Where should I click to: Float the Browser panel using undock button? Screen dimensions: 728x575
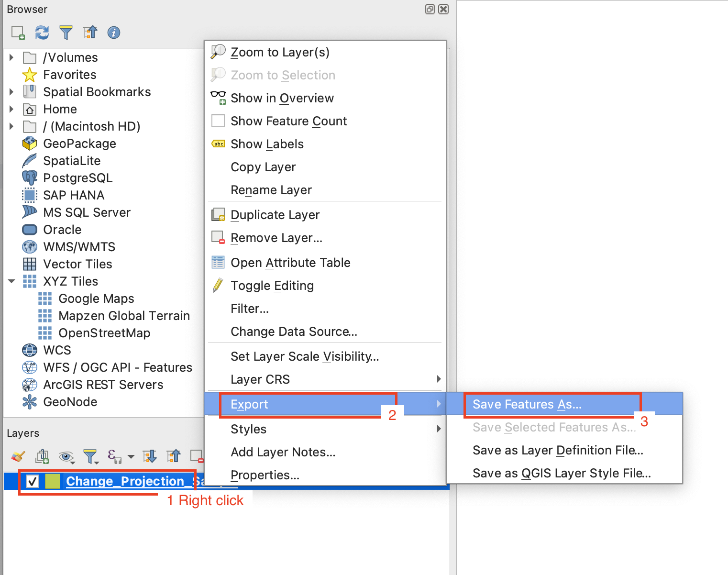430,9
